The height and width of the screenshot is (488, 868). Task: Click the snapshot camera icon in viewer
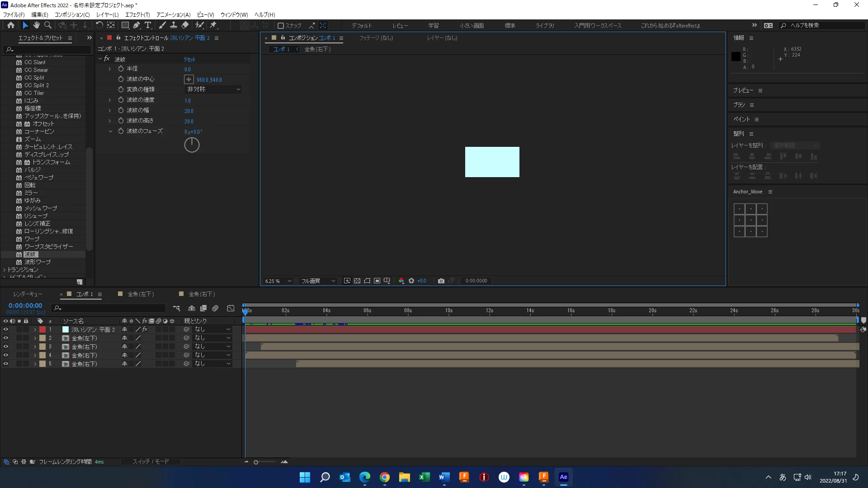(x=441, y=281)
